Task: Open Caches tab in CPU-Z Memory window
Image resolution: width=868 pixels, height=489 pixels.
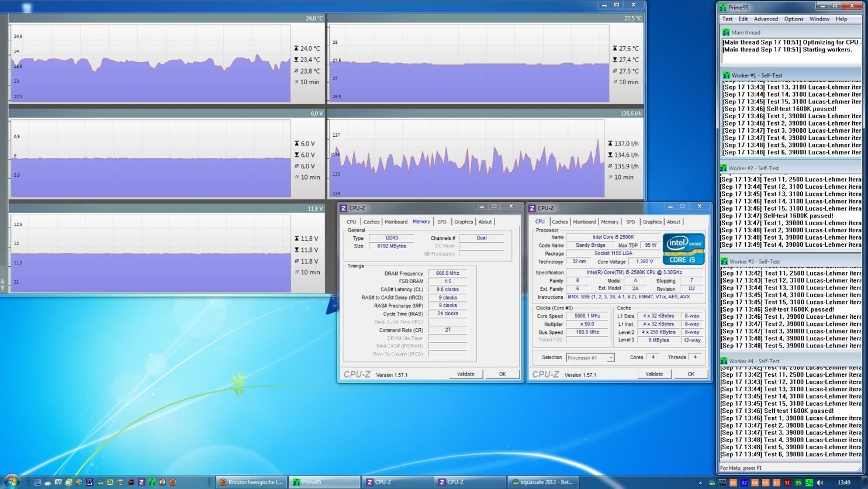Action: coord(371,222)
